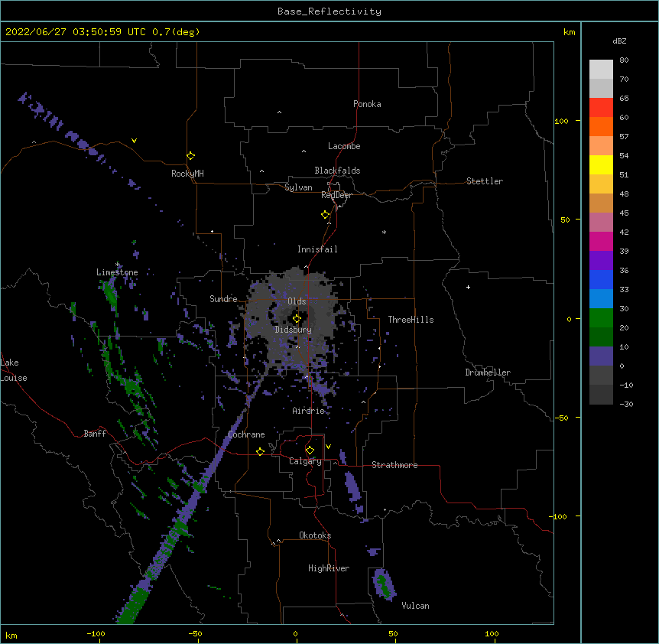Click the white 80 dBZ legend swatch
The height and width of the screenshot is (644, 659).
tap(601, 70)
